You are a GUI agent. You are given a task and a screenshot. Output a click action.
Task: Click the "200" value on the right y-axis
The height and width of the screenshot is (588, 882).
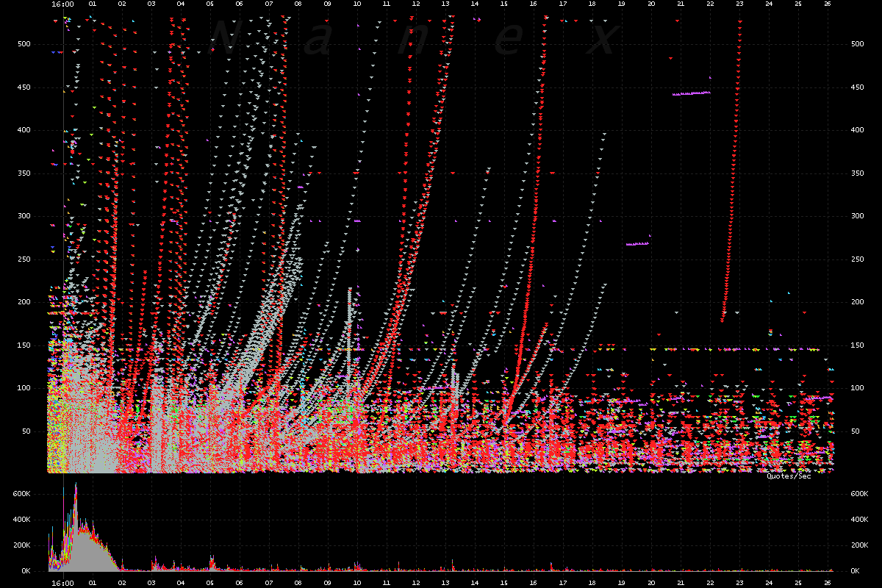858,301
